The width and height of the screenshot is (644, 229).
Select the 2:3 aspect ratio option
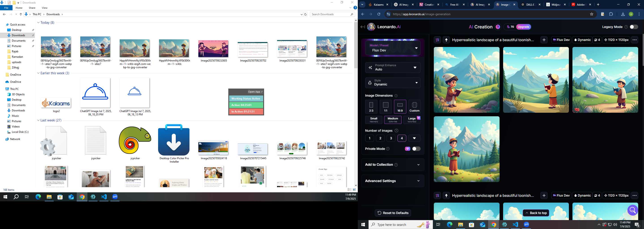[x=371, y=107]
